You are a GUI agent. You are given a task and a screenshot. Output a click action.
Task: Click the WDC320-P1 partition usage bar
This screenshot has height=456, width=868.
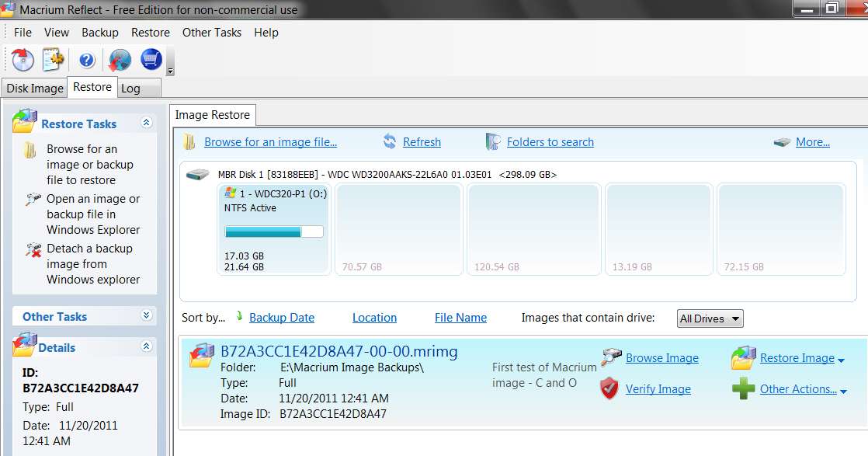click(x=274, y=231)
